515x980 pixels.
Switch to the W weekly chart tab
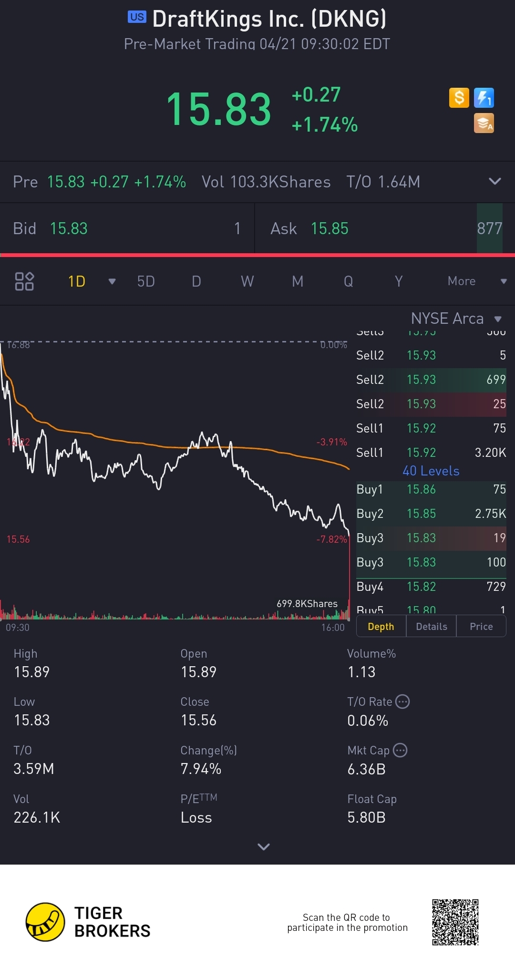tap(247, 281)
